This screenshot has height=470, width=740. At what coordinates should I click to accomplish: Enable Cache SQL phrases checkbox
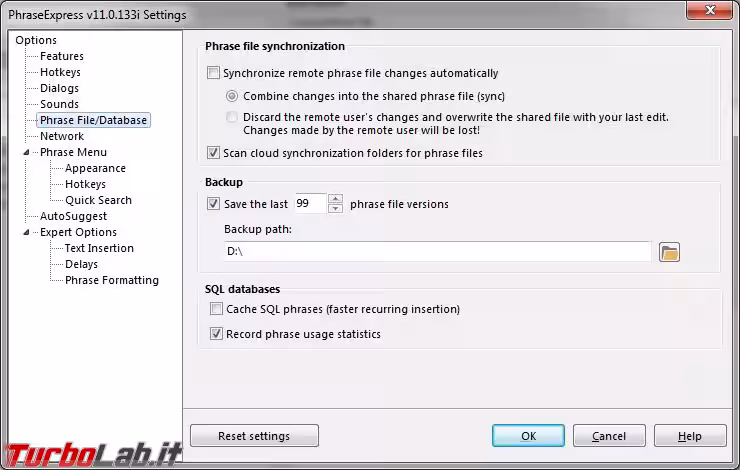click(216, 309)
